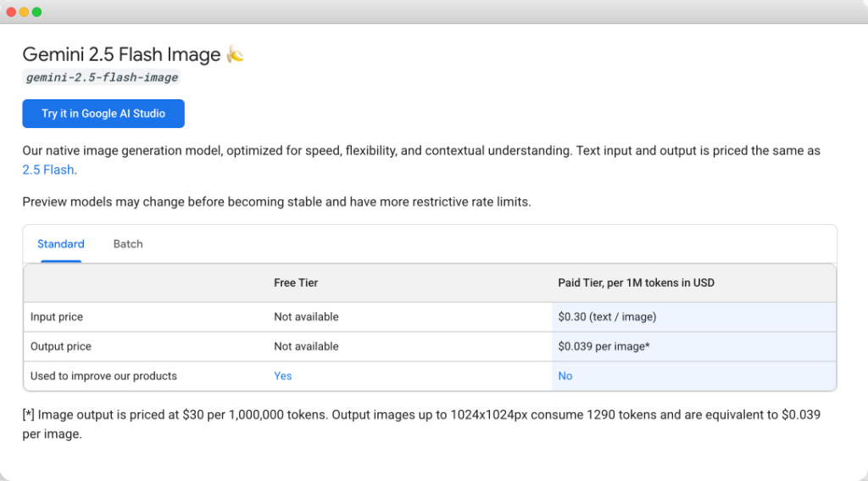Click the Free Tier column header

point(296,282)
